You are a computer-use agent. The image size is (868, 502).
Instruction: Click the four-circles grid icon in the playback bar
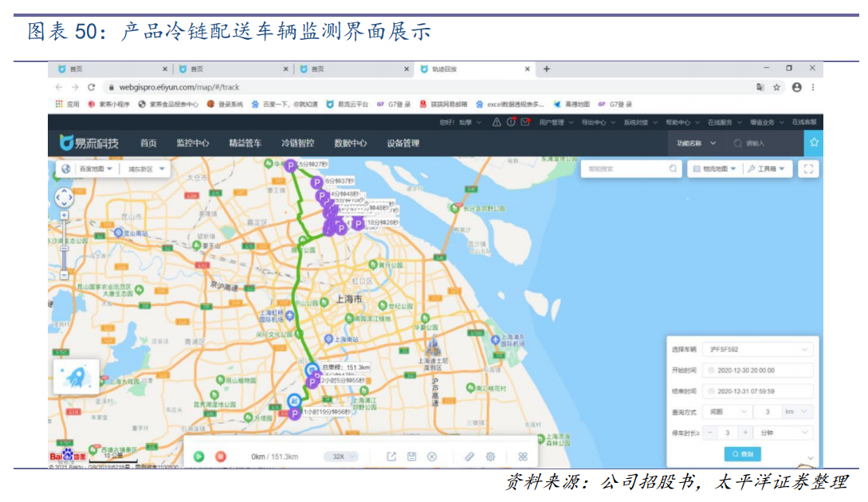[523, 457]
